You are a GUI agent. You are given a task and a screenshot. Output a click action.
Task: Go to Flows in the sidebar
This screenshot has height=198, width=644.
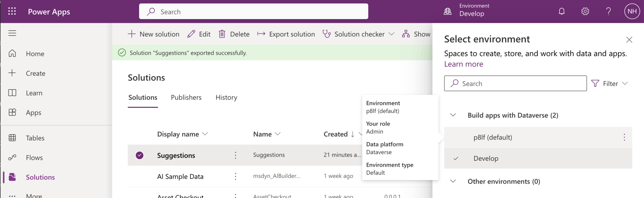34,158
